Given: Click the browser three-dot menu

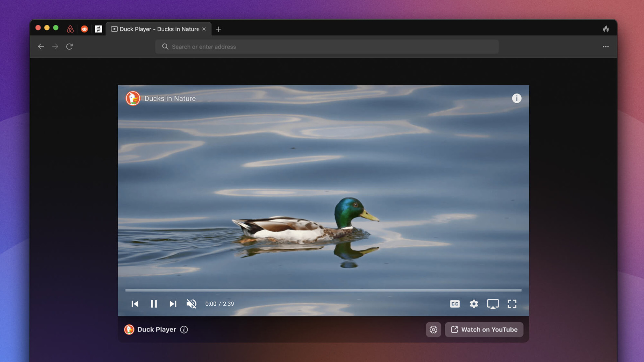Looking at the screenshot, I should (x=605, y=46).
